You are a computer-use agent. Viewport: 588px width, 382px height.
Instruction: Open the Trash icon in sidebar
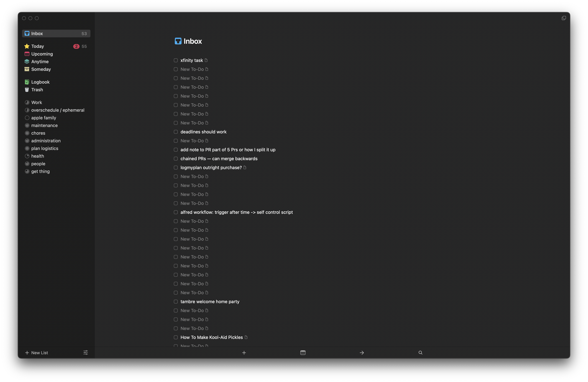(27, 90)
